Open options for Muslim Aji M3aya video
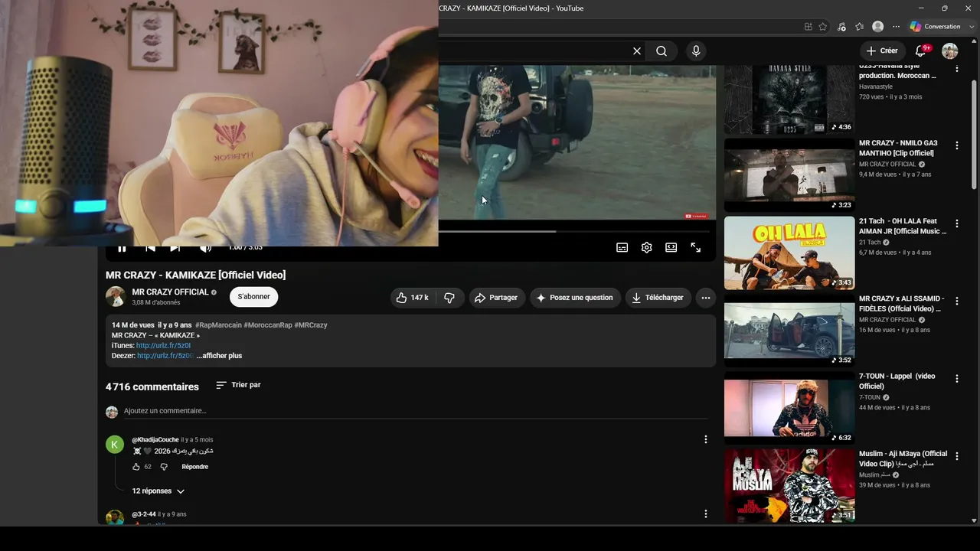The height and width of the screenshot is (551, 980). point(956,456)
